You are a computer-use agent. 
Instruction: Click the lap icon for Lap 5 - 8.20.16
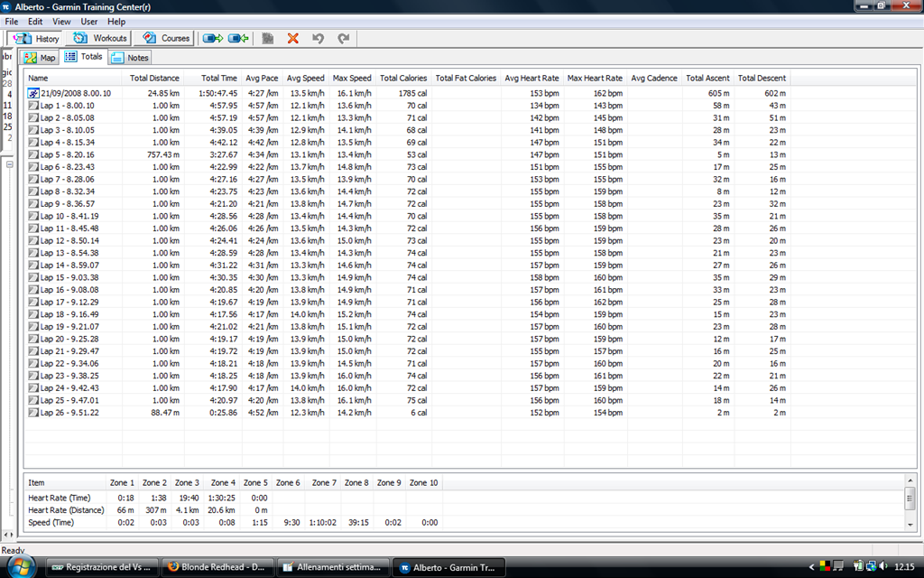(x=33, y=154)
